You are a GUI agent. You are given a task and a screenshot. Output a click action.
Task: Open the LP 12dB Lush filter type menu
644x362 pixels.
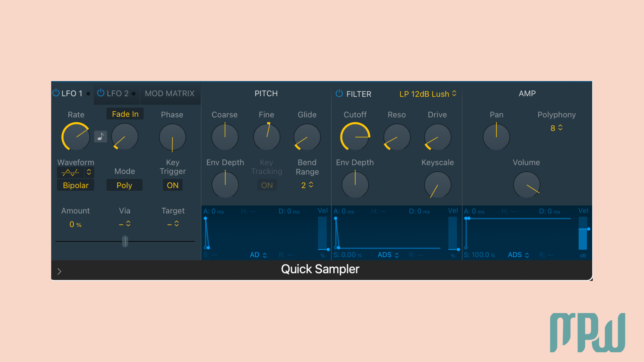[x=428, y=94]
